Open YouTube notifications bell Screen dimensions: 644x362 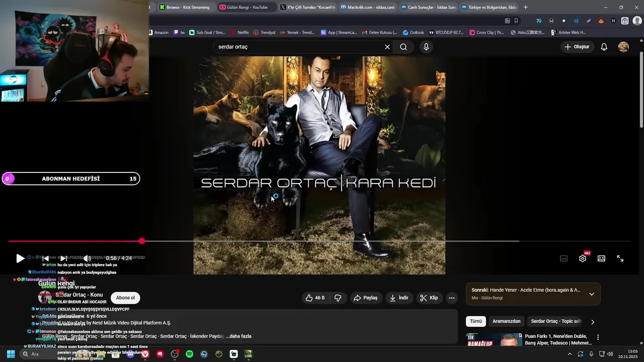[x=604, y=47]
